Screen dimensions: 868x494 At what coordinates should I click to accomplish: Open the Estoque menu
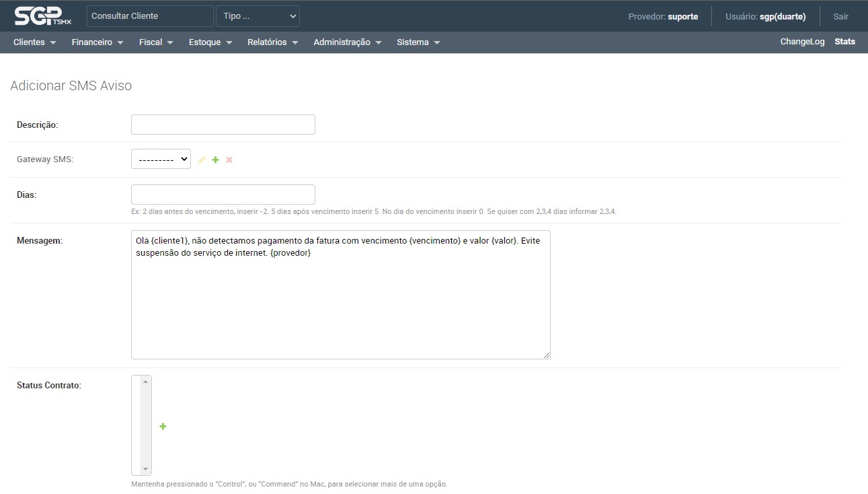pos(210,42)
